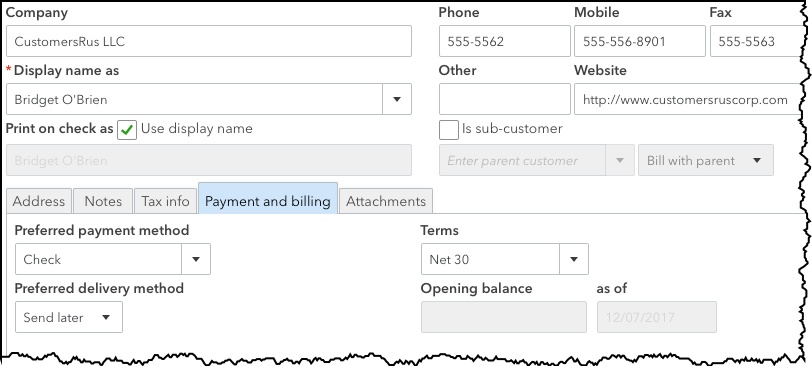Viewport: 812px width, 366px height.
Task: Switch to the Tax info tab
Action: [x=165, y=201]
